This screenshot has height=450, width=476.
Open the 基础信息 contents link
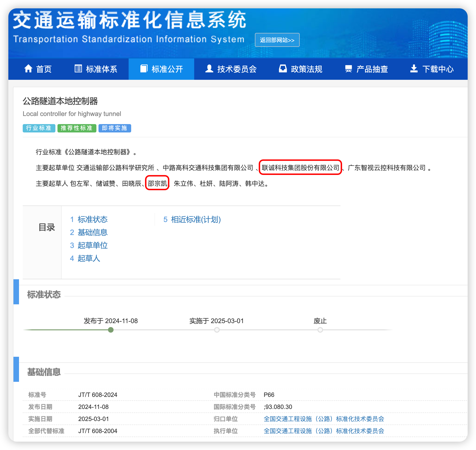pyautogui.click(x=92, y=232)
